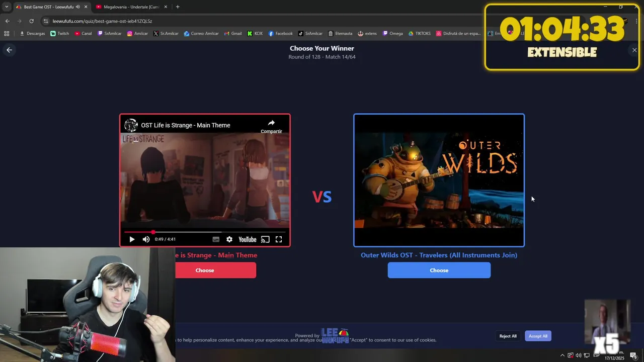Screen dimensions: 644x362
Task: Change ESP keyboard language
Action: (596, 355)
